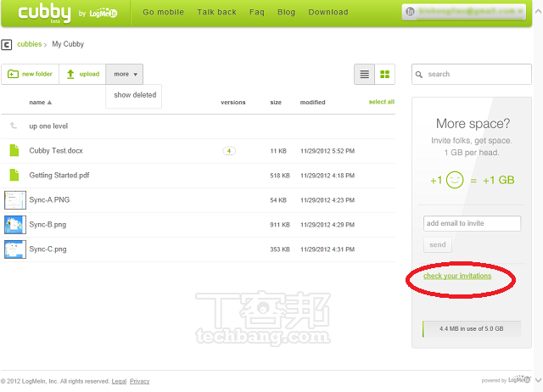Switch to list view
The width and height of the screenshot is (543, 392).
pos(364,74)
